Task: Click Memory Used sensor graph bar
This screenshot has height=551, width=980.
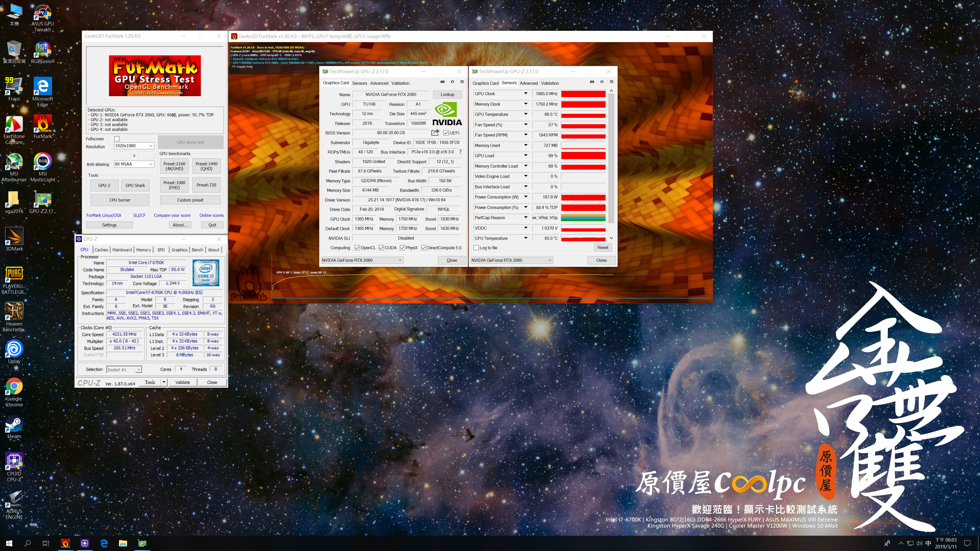Action: [x=583, y=145]
